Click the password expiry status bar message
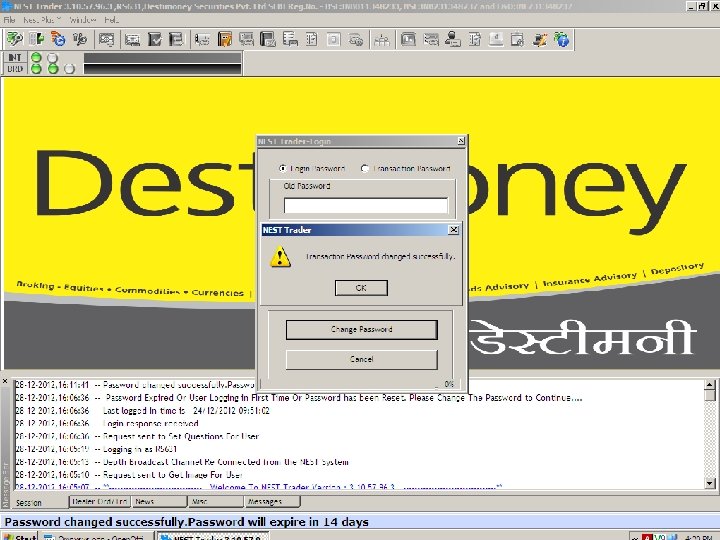720x540 pixels. [x=186, y=522]
